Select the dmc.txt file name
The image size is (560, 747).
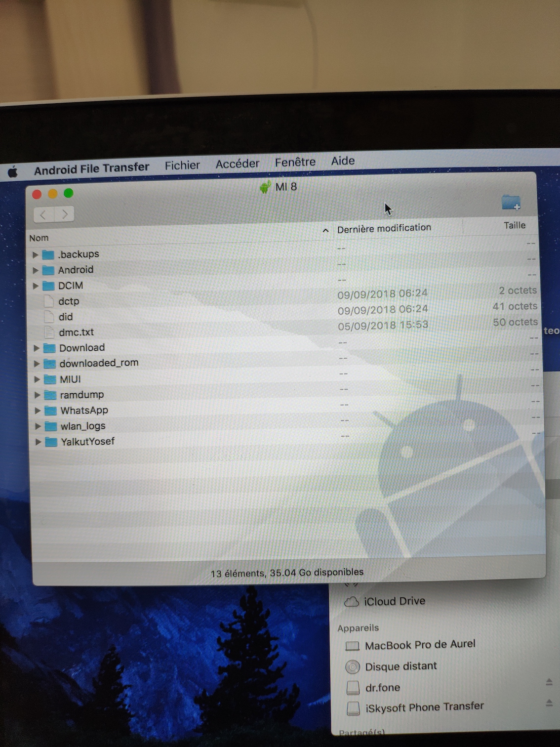[77, 332]
